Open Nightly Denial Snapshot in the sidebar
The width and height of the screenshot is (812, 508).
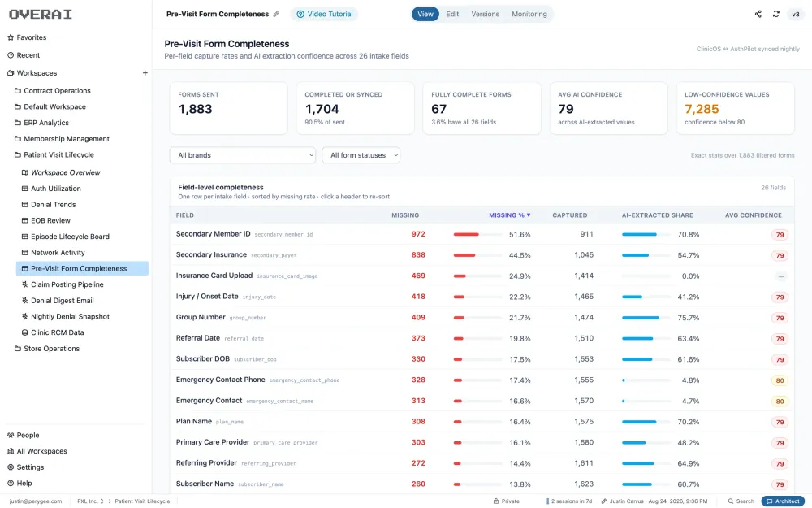coord(70,317)
